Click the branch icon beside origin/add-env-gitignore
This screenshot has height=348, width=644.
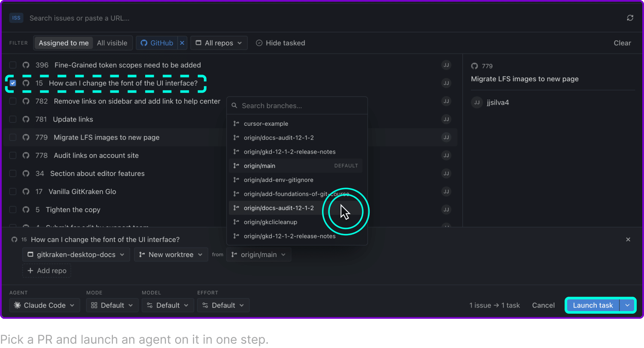[236, 180]
